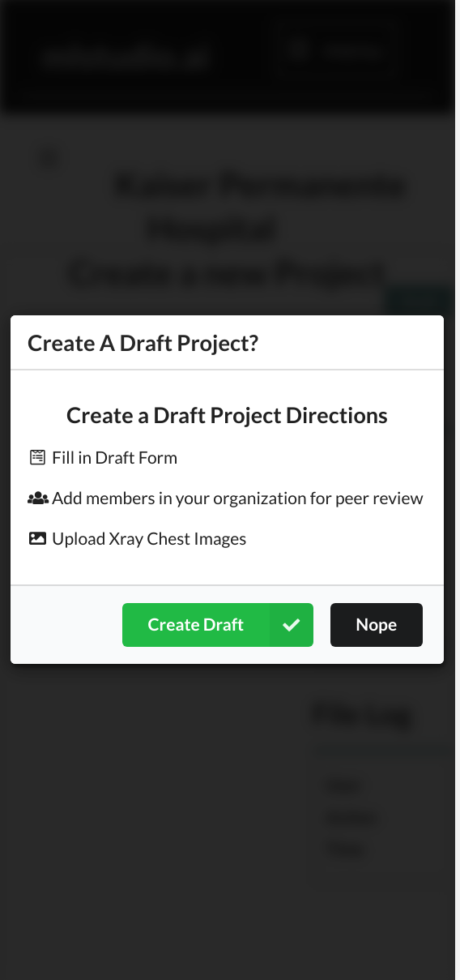This screenshot has width=460, height=980.
Task: Click the checkmark icon on Create Draft button
Action: point(292,625)
